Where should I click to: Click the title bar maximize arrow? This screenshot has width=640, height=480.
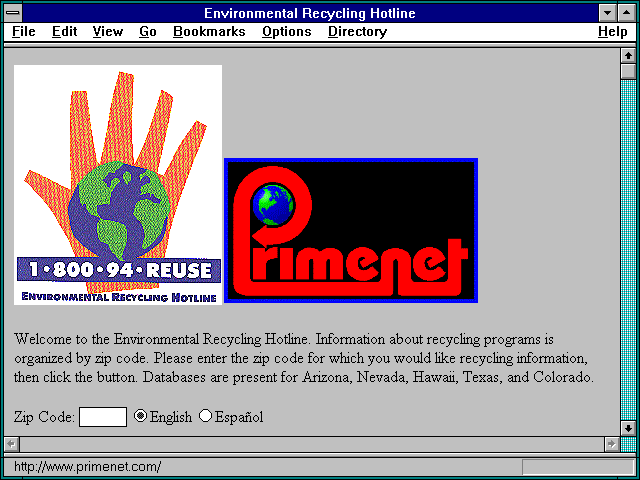tap(626, 13)
